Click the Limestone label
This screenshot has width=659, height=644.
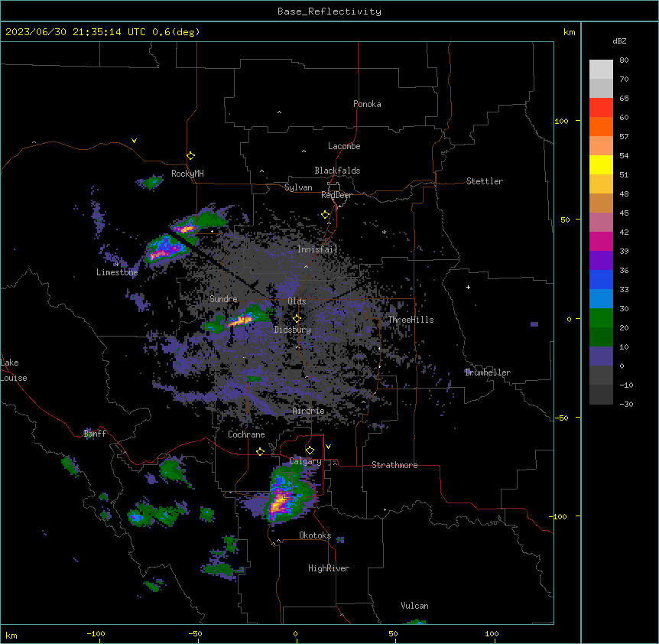click(117, 272)
